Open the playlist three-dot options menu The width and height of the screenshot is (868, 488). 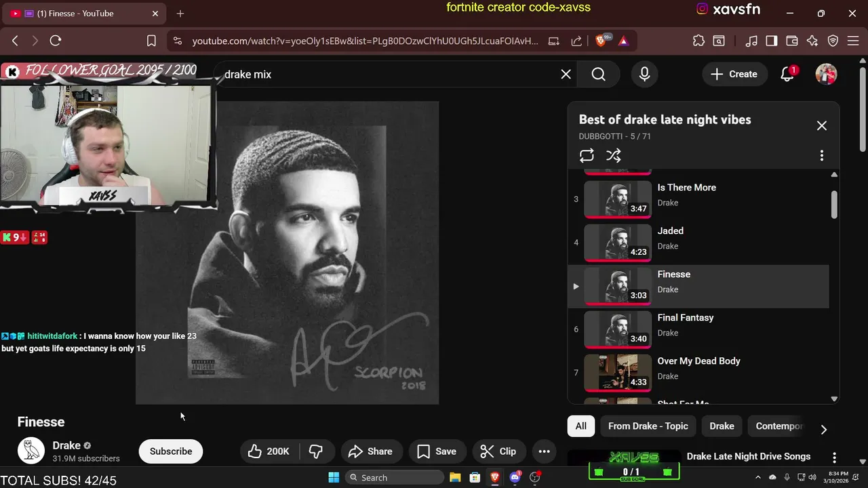[x=821, y=155]
